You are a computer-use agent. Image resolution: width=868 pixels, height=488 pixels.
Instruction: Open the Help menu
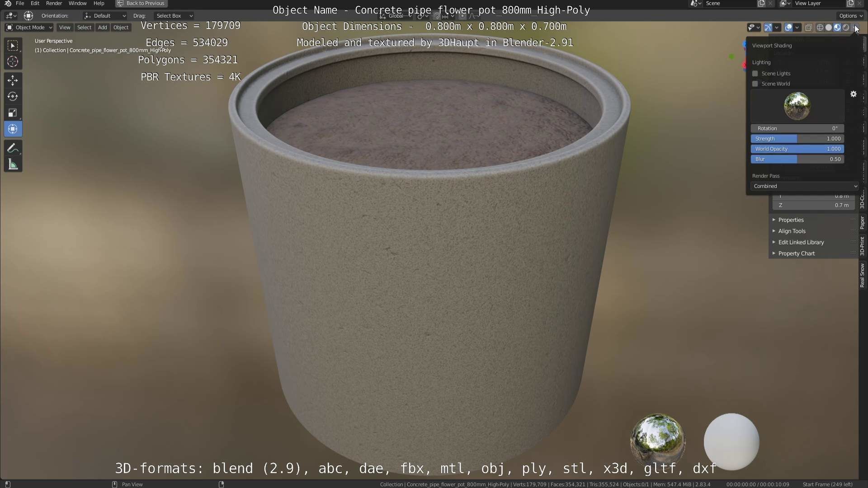[99, 3]
